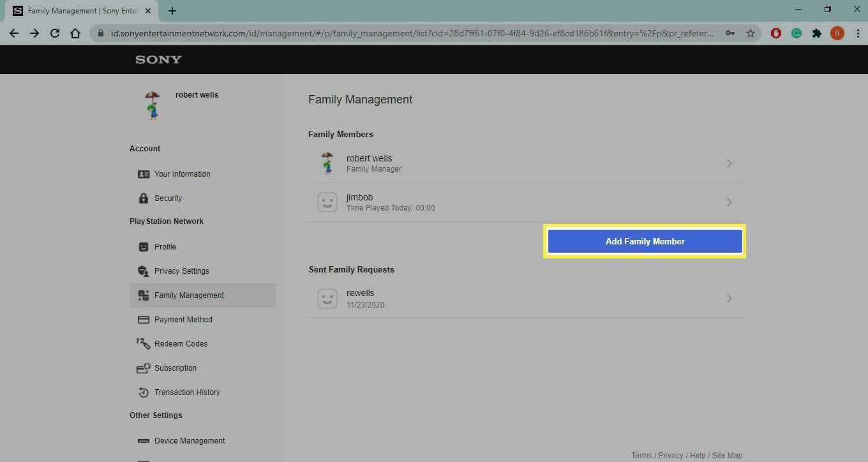Open the Chrome three-dot menu
Viewport: 868px width, 462px height.
857,33
